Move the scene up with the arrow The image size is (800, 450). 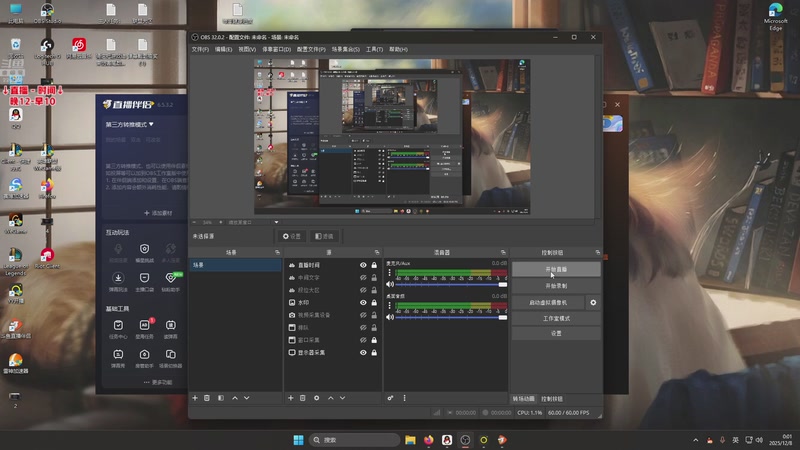coord(235,398)
